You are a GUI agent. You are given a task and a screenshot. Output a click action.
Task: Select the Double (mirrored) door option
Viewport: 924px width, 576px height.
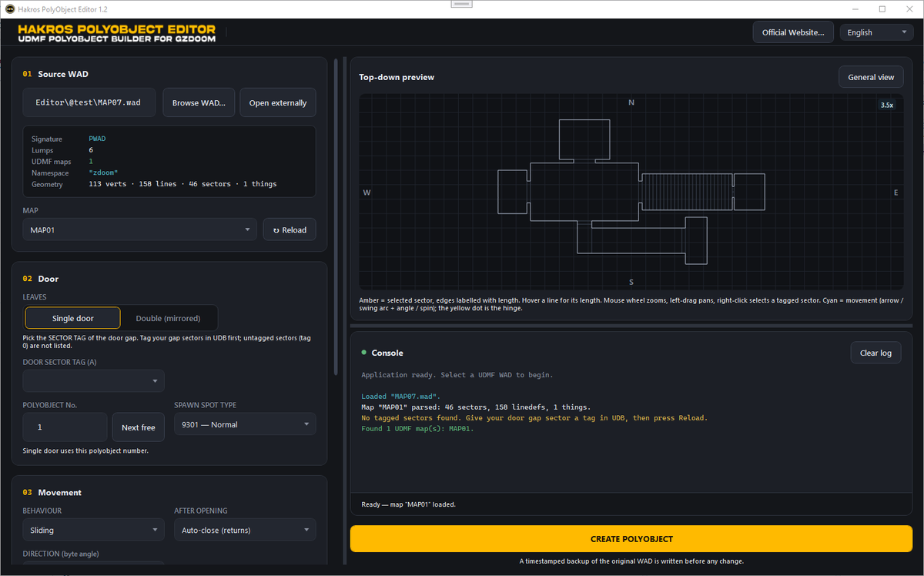[x=168, y=318]
